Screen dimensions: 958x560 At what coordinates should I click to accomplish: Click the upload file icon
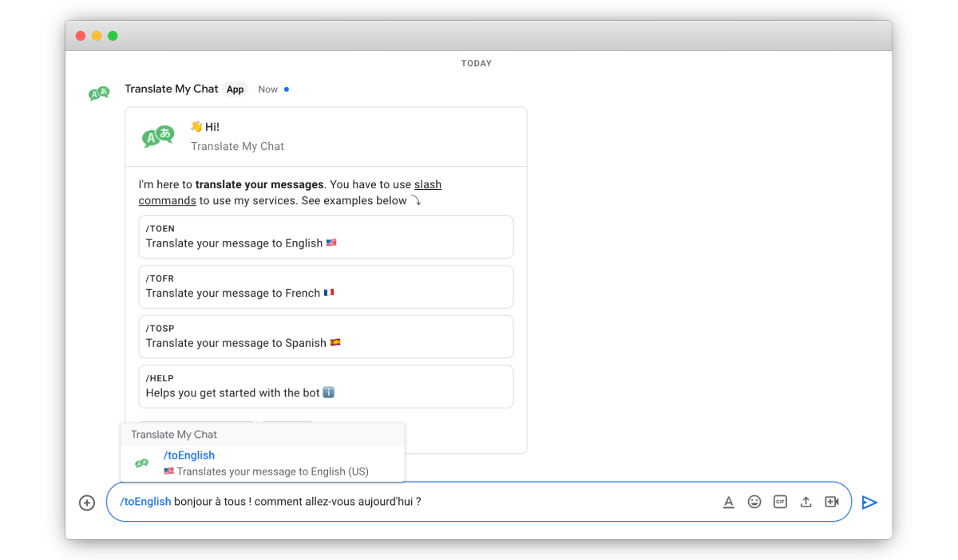pyautogui.click(x=806, y=502)
